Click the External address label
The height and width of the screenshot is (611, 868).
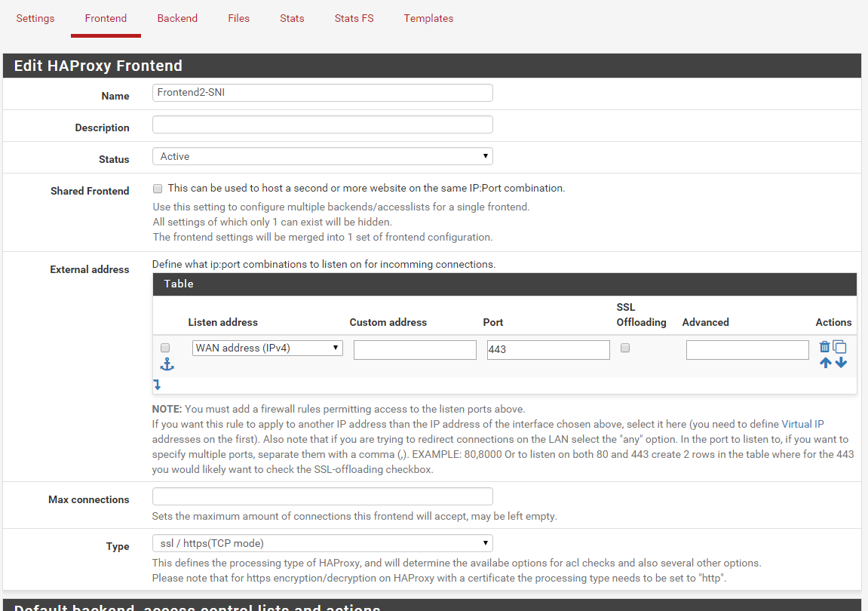point(90,270)
